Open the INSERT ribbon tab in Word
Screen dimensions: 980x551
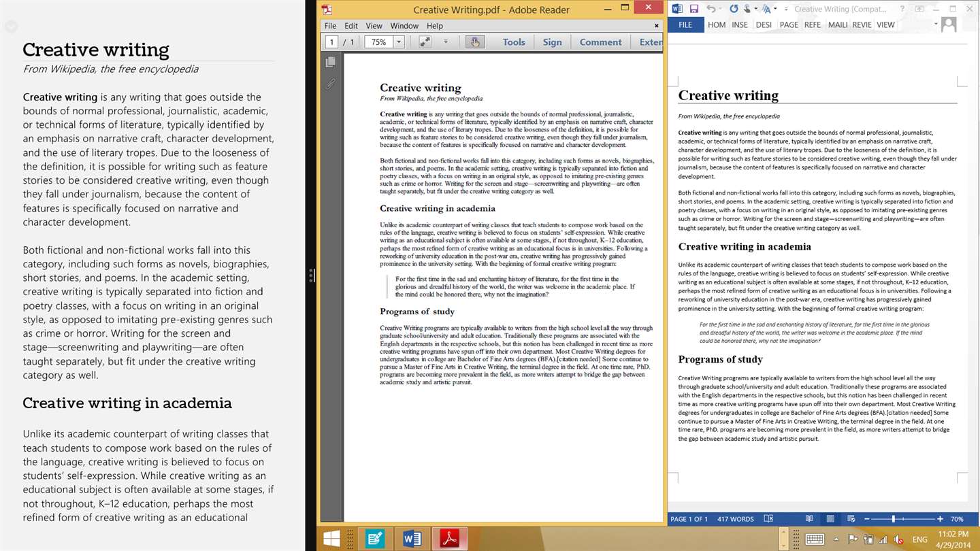(740, 24)
